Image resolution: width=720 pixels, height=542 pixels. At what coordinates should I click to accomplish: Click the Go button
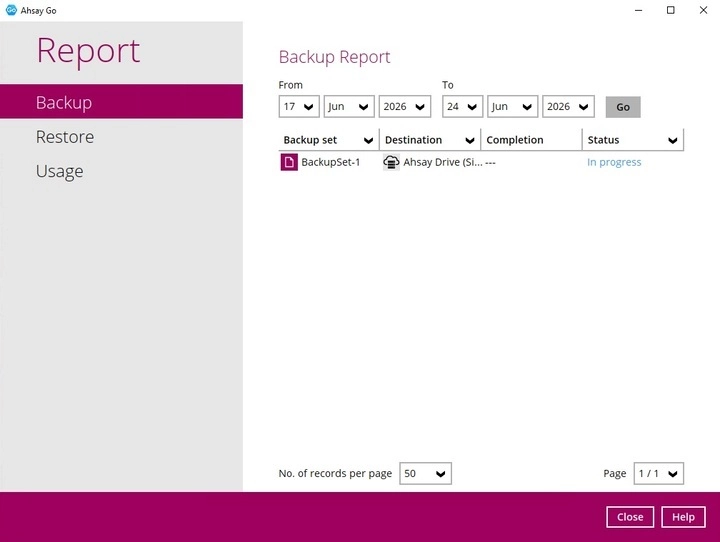(623, 107)
